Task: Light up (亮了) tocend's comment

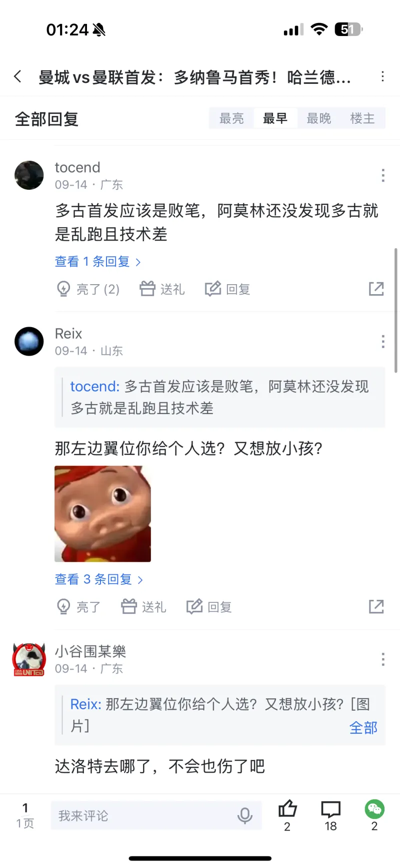Action: (x=88, y=289)
